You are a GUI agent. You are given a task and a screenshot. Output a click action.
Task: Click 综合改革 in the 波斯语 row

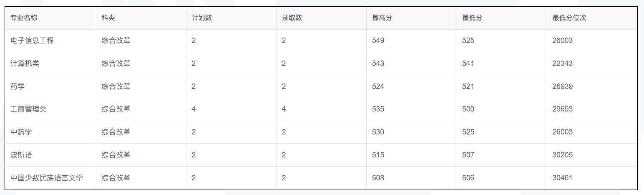[x=116, y=155]
